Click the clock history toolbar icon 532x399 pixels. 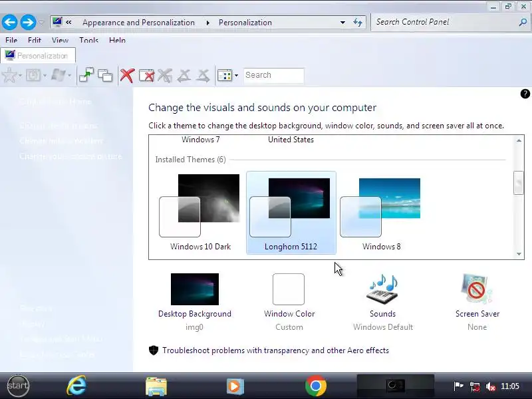tap(33, 75)
